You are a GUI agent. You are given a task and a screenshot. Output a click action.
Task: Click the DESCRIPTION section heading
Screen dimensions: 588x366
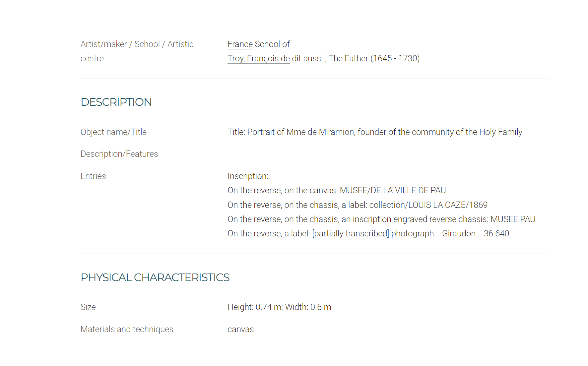point(116,102)
